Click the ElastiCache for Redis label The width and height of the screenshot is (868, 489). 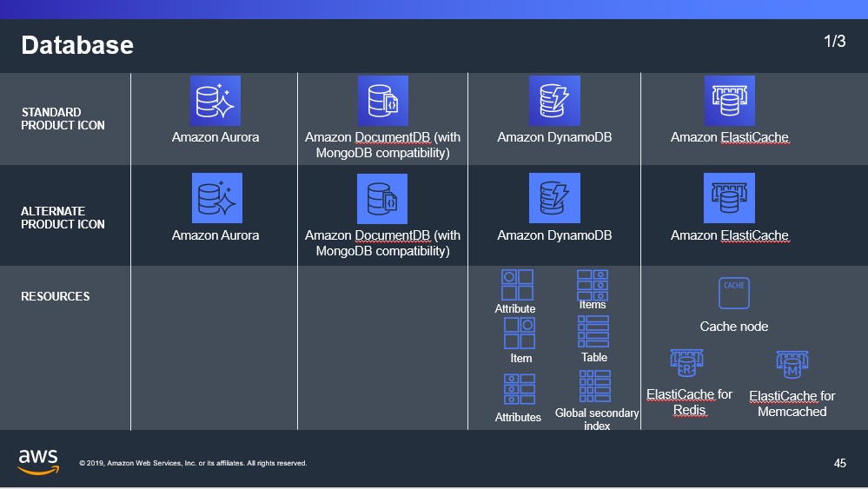click(x=689, y=402)
